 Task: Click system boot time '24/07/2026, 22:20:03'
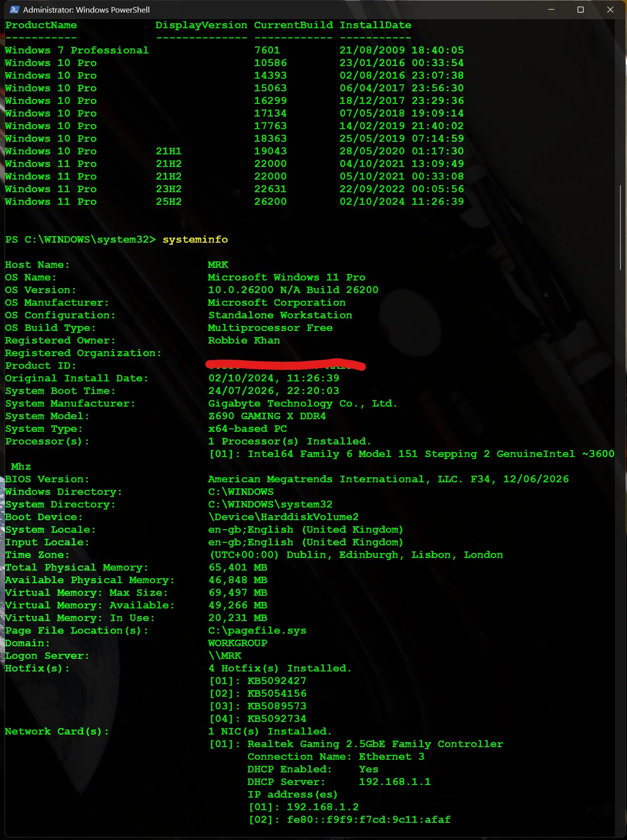tap(274, 391)
